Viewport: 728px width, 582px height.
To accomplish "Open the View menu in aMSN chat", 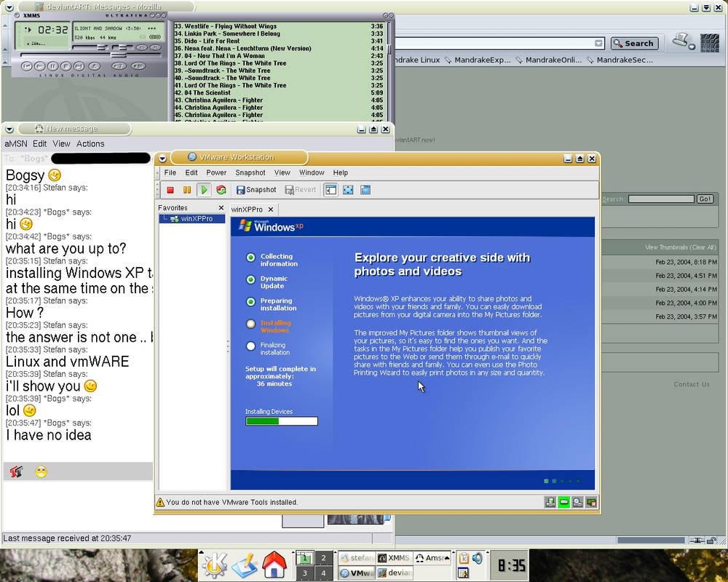I will [x=61, y=144].
